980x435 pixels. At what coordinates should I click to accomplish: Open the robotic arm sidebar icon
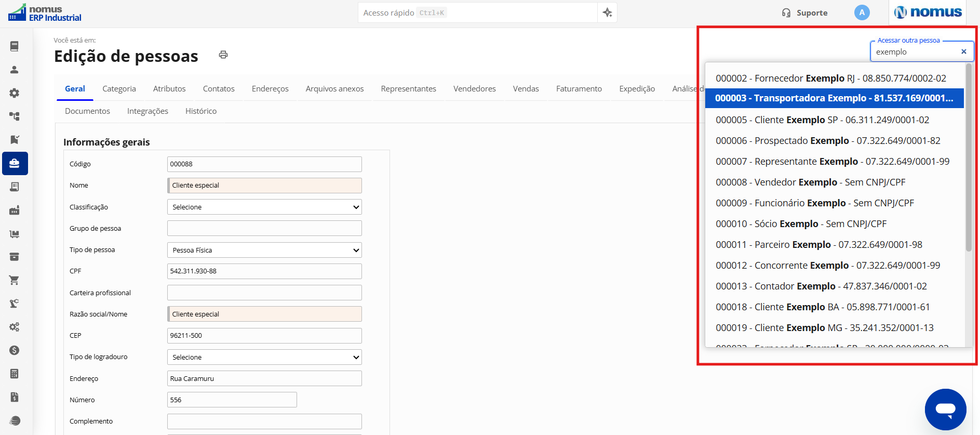[x=15, y=304]
